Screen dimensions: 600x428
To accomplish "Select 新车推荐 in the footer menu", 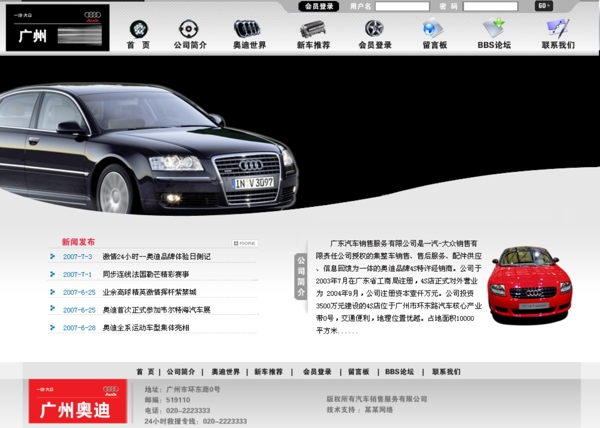I will (268, 372).
